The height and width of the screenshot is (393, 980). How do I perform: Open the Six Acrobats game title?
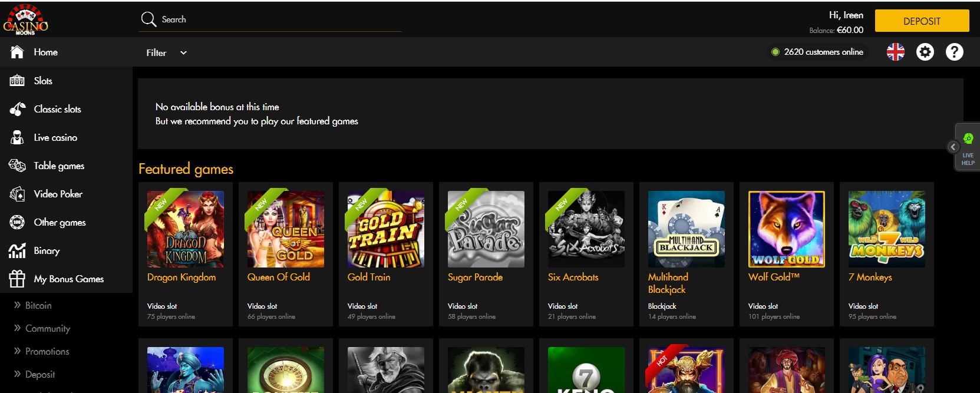click(573, 277)
